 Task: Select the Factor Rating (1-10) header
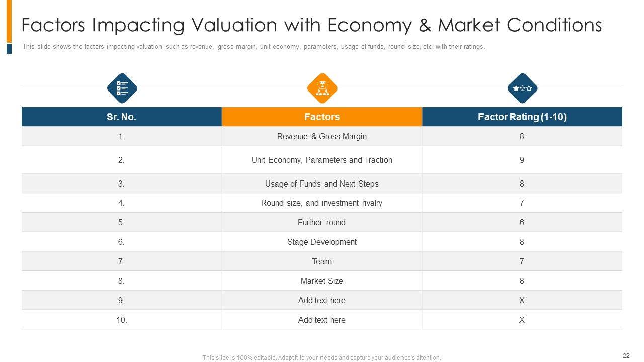coord(522,117)
